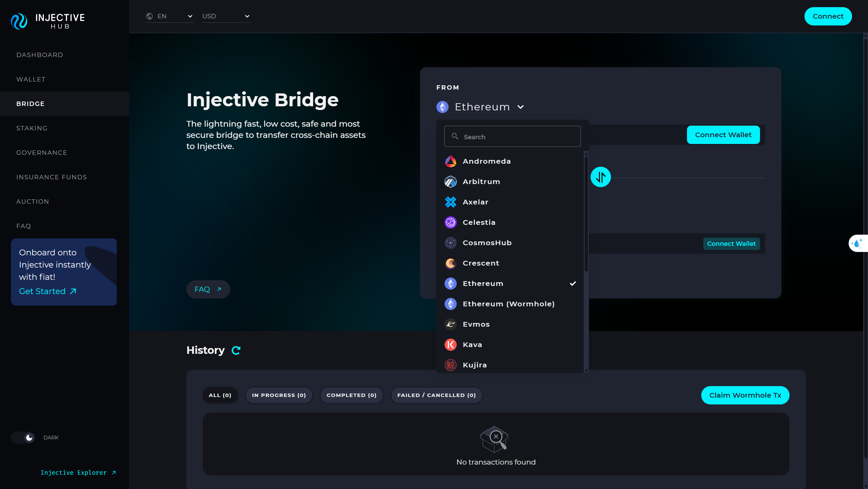The image size is (868, 489).
Task: Select the Celestia network icon
Action: [451, 222]
